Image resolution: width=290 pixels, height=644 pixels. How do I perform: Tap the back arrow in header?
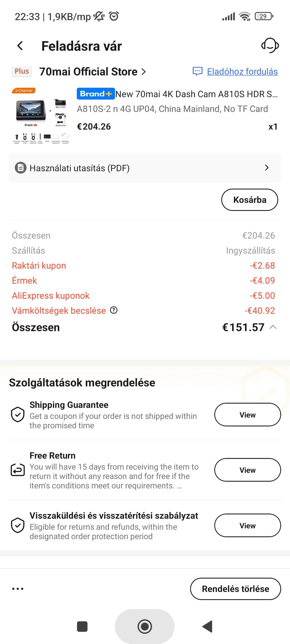click(20, 46)
